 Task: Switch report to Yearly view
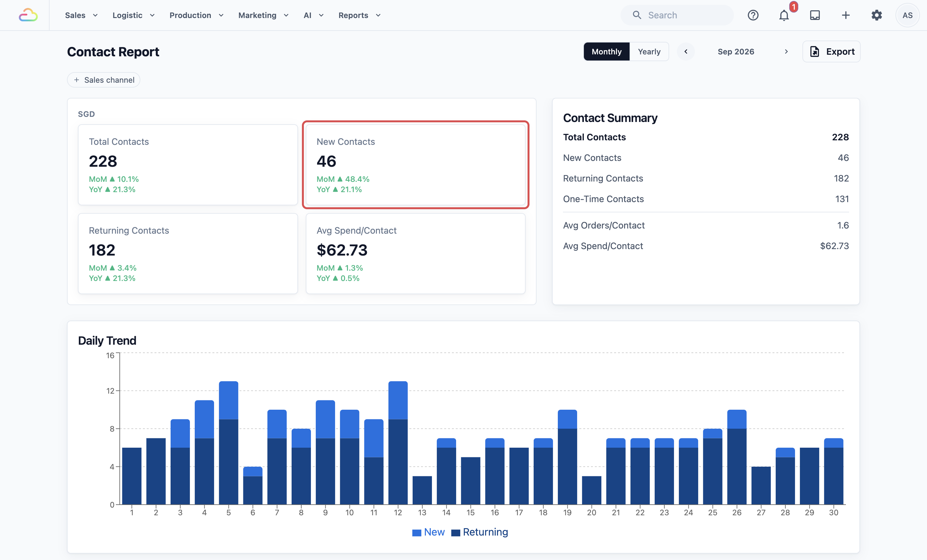pos(649,51)
